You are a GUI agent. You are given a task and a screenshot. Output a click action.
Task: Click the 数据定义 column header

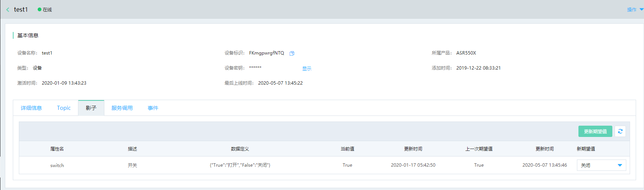[x=240, y=149]
